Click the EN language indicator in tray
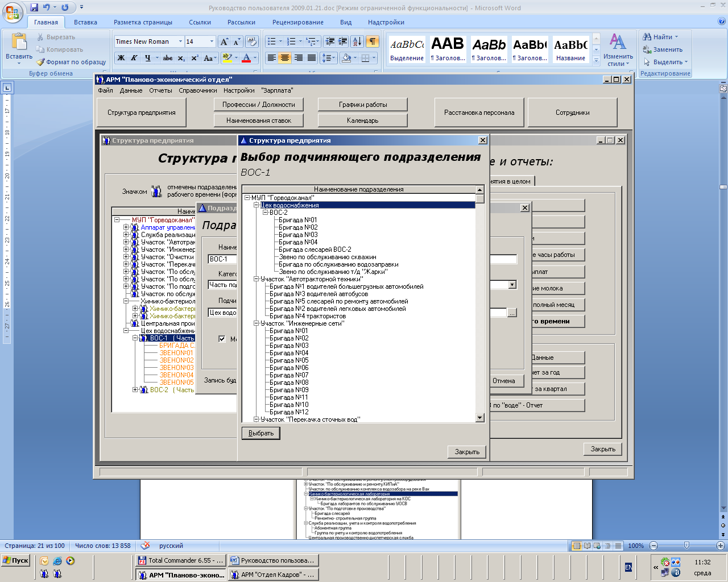The width and height of the screenshot is (728, 582). (628, 567)
